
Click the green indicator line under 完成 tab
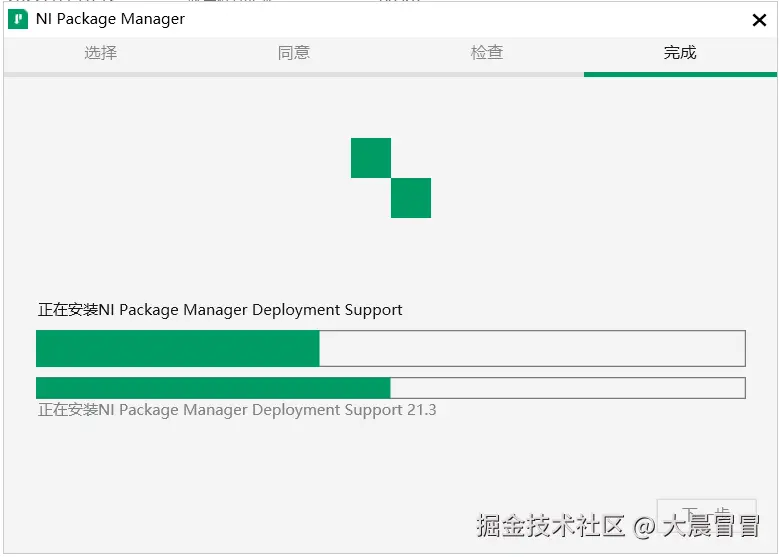680,74
